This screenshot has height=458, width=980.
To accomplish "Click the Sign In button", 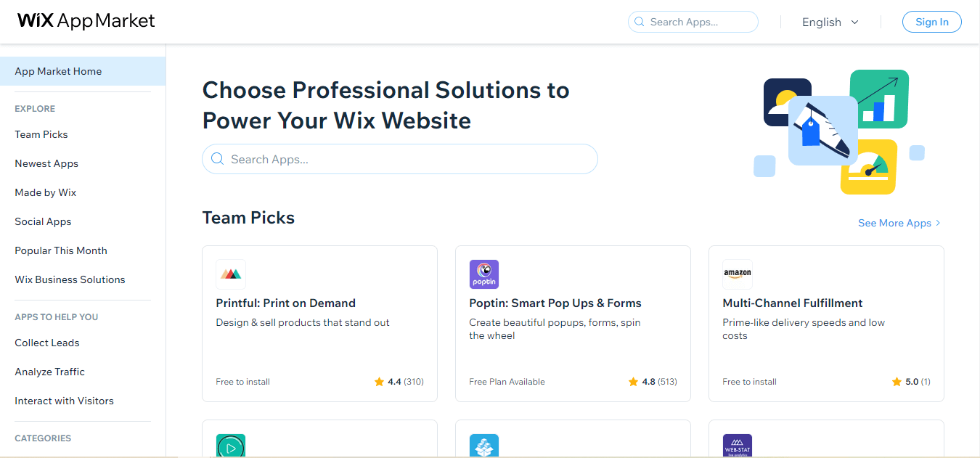I will (x=932, y=22).
